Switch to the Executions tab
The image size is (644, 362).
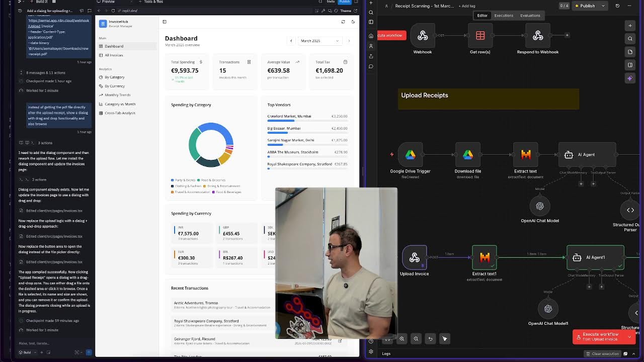point(504,16)
